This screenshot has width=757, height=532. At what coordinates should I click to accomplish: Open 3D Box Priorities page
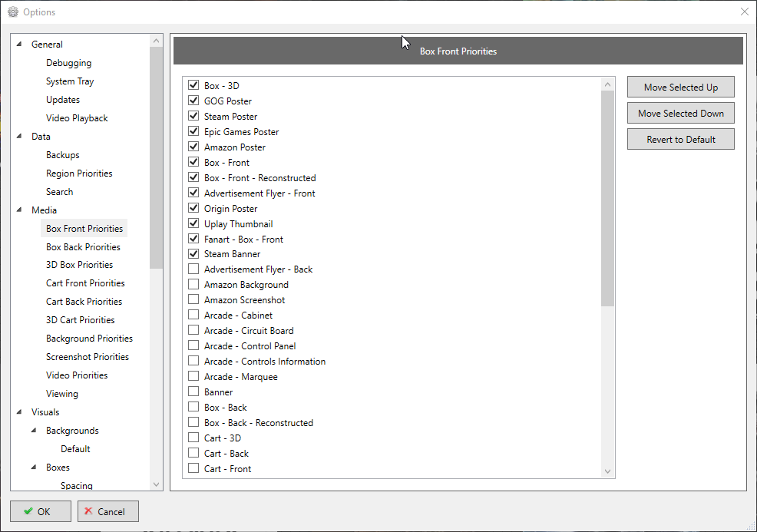coord(79,265)
